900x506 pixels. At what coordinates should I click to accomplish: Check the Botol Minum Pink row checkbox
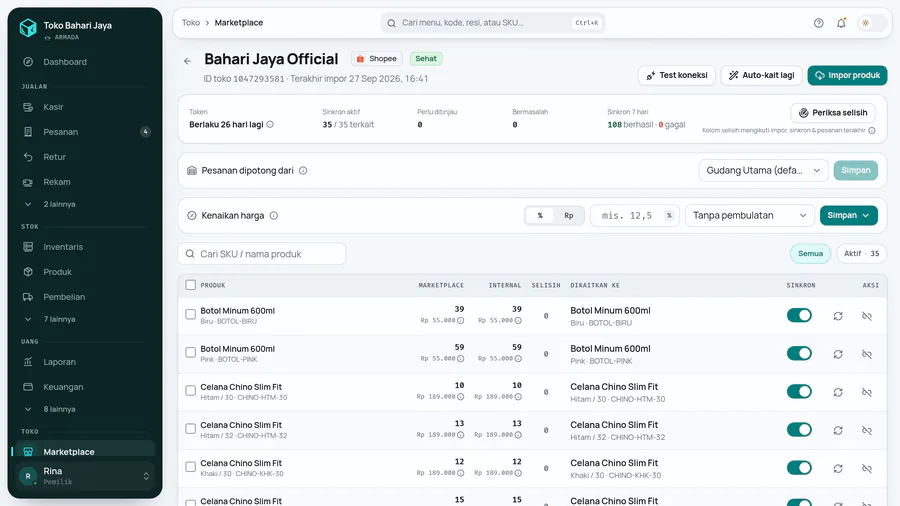pos(191,352)
